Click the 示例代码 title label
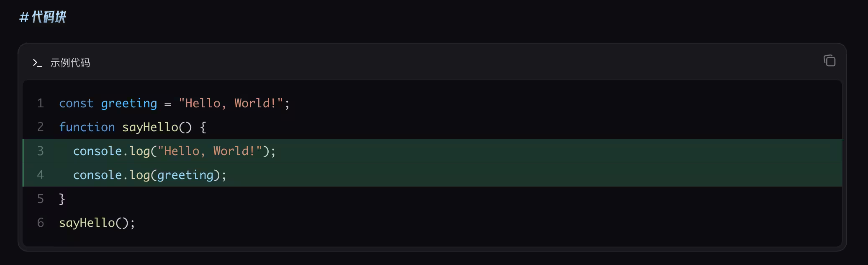The image size is (868, 265). coord(70,63)
